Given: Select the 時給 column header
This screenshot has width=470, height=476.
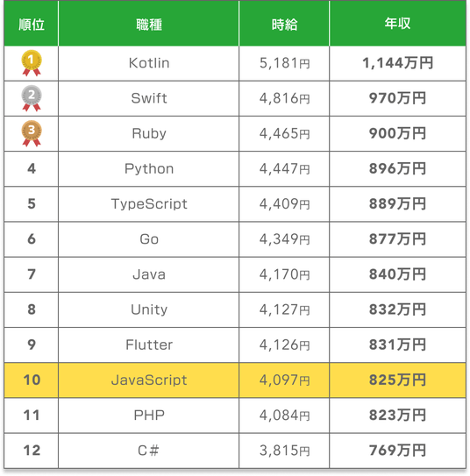Looking at the screenshot, I should tap(284, 24).
